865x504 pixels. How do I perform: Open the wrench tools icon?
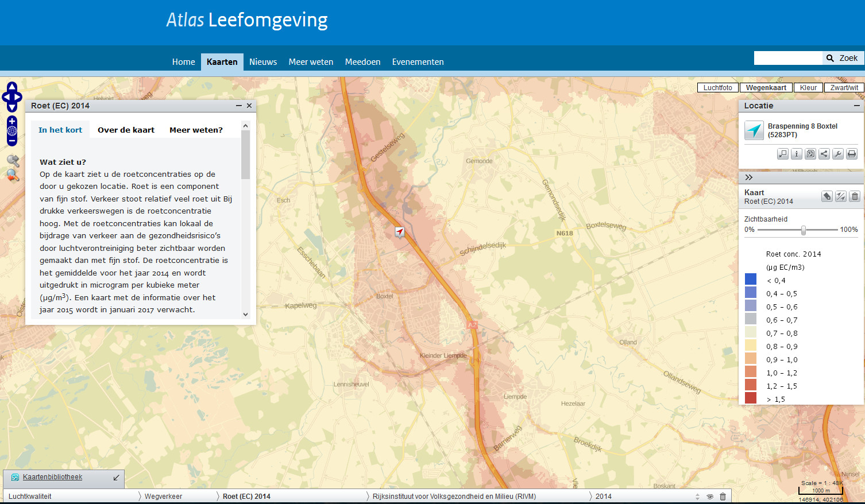(x=838, y=154)
